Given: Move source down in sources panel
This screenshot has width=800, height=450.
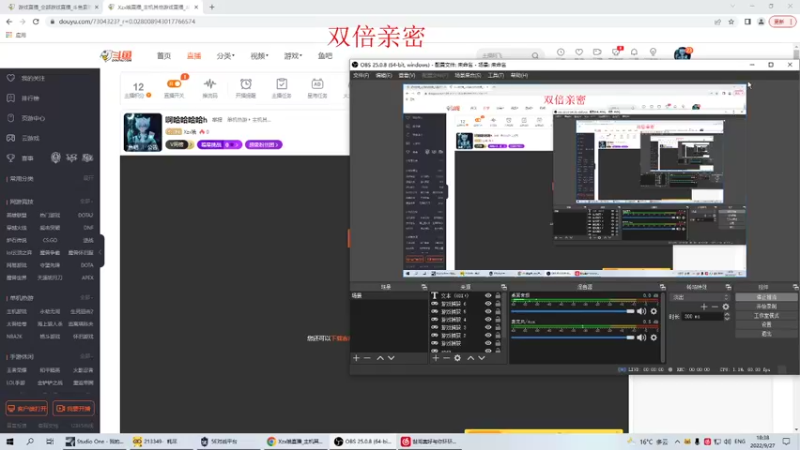Looking at the screenshot, I should [482, 358].
